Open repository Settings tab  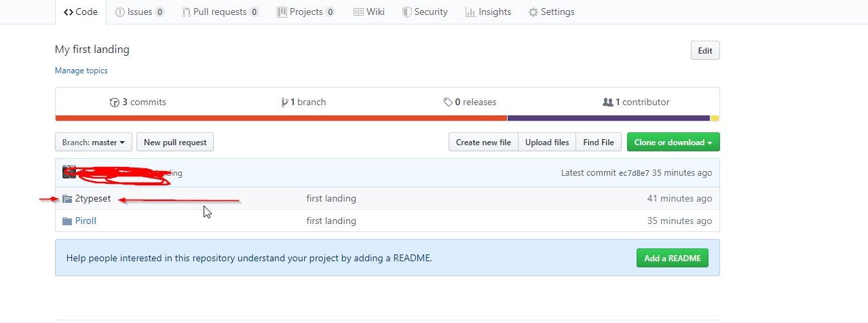pos(551,12)
